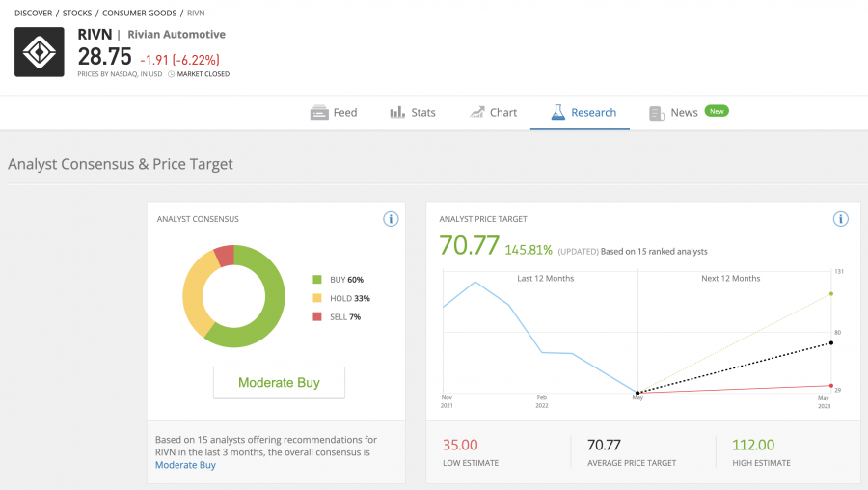This screenshot has width=868, height=490.
Task: Open the Feed tab
Action: (x=334, y=113)
